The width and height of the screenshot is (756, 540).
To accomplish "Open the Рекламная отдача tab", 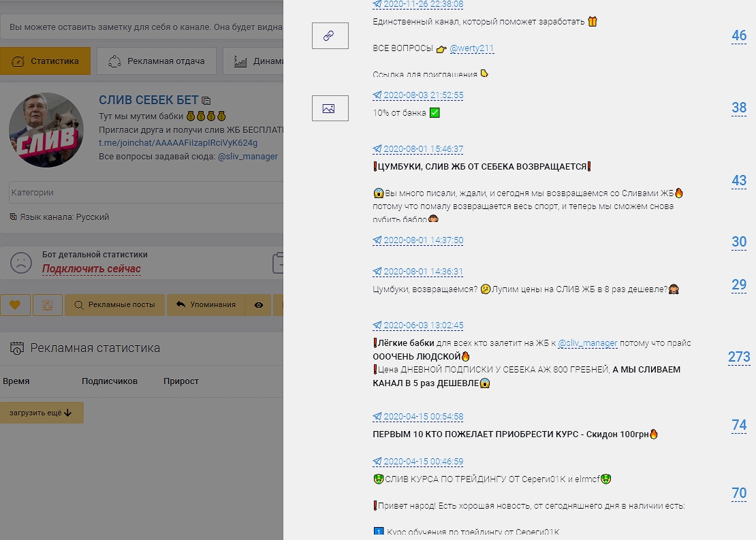I will click(157, 61).
